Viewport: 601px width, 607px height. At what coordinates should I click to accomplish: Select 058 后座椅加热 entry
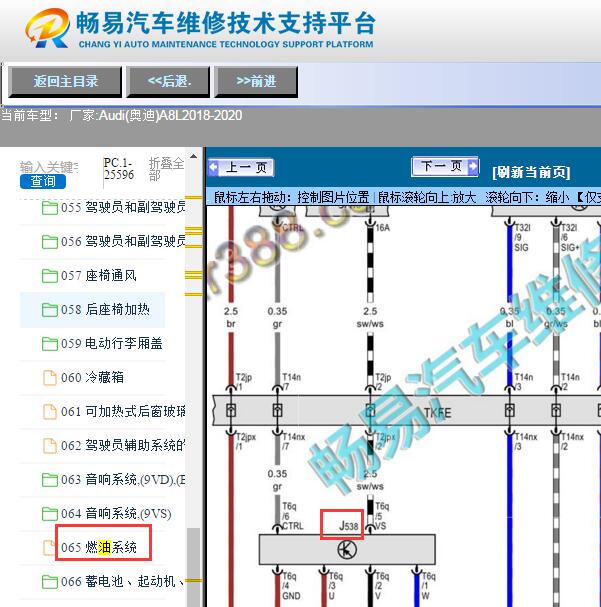105,310
